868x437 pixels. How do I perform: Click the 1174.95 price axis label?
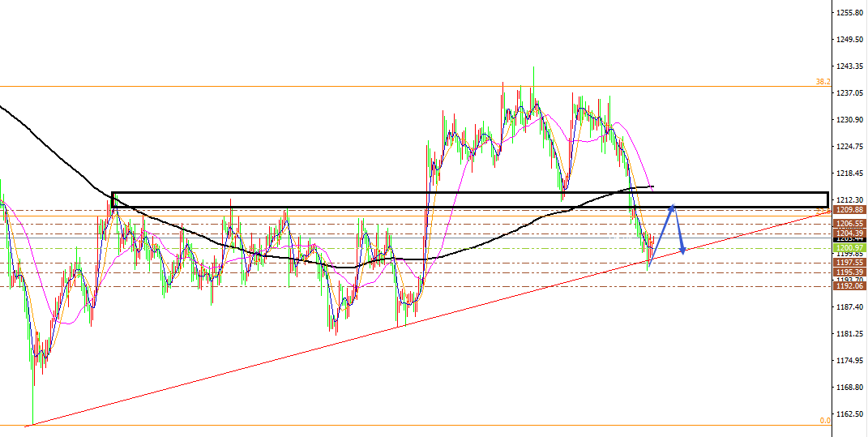point(851,361)
